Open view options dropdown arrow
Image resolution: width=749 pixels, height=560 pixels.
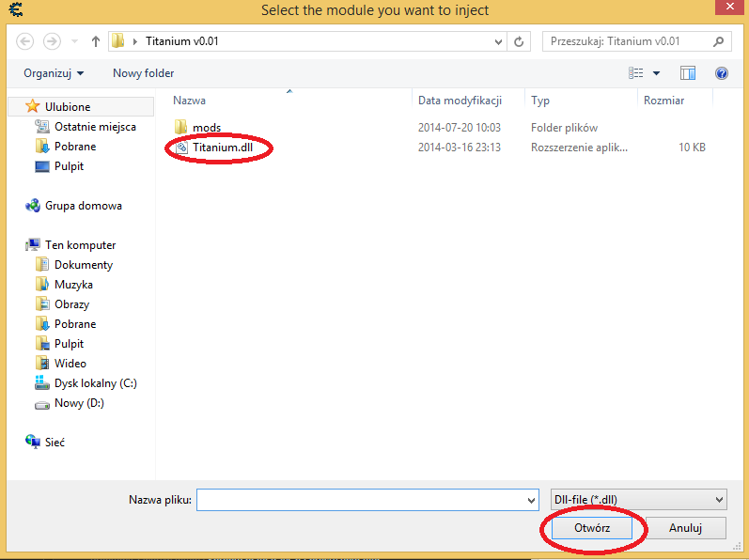pos(656,73)
